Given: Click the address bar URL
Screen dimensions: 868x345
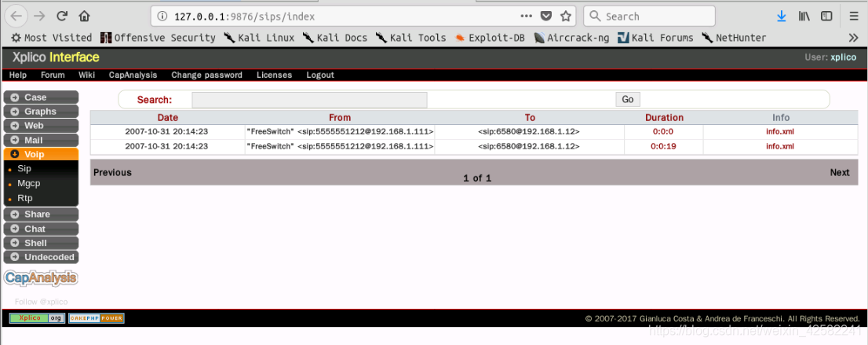Looking at the screenshot, I should coord(244,17).
